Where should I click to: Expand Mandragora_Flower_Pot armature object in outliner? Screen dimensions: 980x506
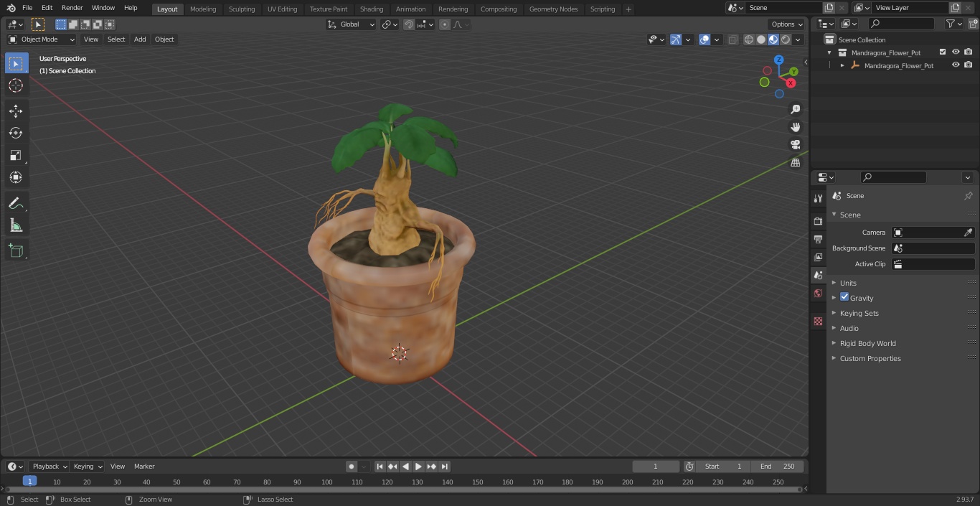(842, 65)
